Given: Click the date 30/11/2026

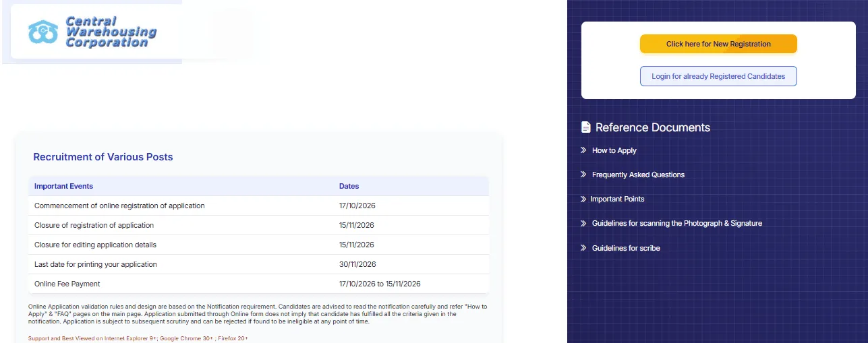Looking at the screenshot, I should click(x=357, y=264).
